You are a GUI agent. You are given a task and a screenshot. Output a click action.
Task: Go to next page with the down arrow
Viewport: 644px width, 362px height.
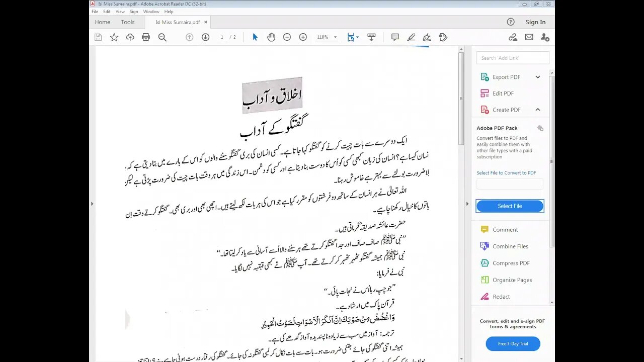(x=205, y=37)
